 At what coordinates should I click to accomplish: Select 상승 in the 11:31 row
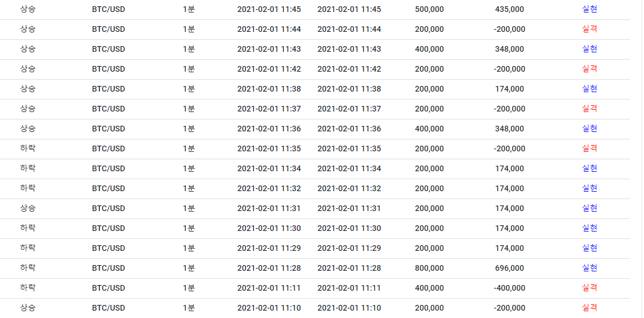pyautogui.click(x=28, y=208)
